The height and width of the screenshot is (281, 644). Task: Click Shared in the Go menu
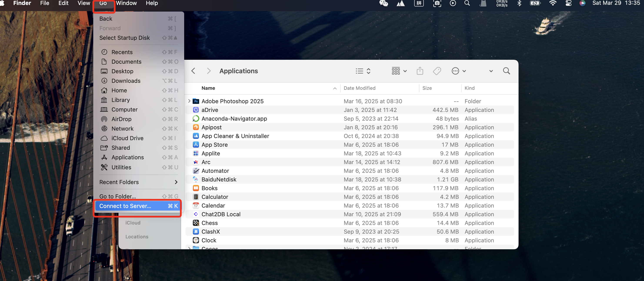(x=138, y=148)
